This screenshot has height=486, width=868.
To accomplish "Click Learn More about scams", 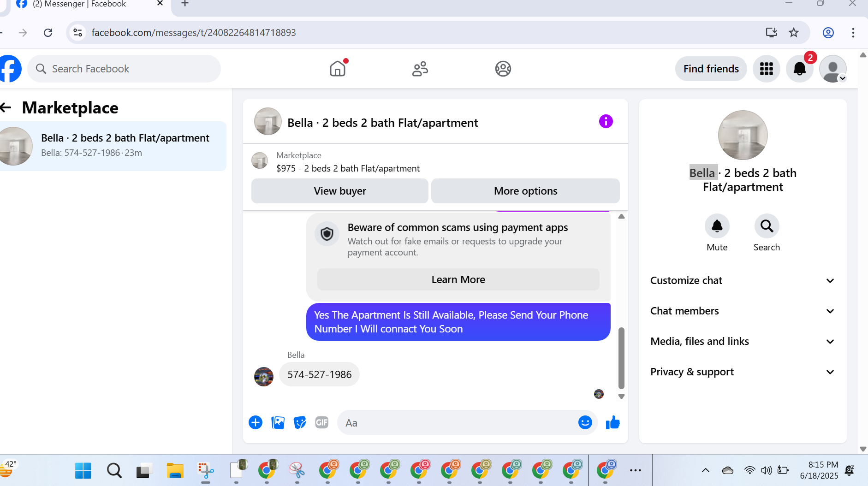I will coord(458,279).
